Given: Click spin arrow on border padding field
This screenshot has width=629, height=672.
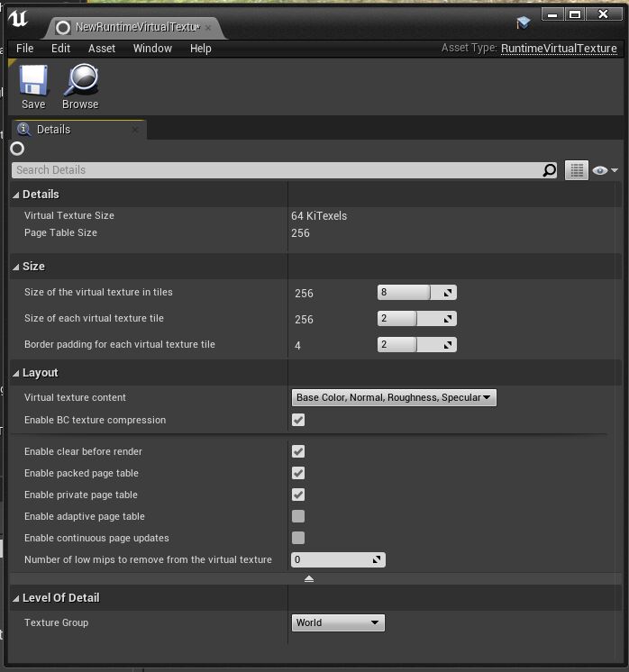Looking at the screenshot, I should (448, 345).
